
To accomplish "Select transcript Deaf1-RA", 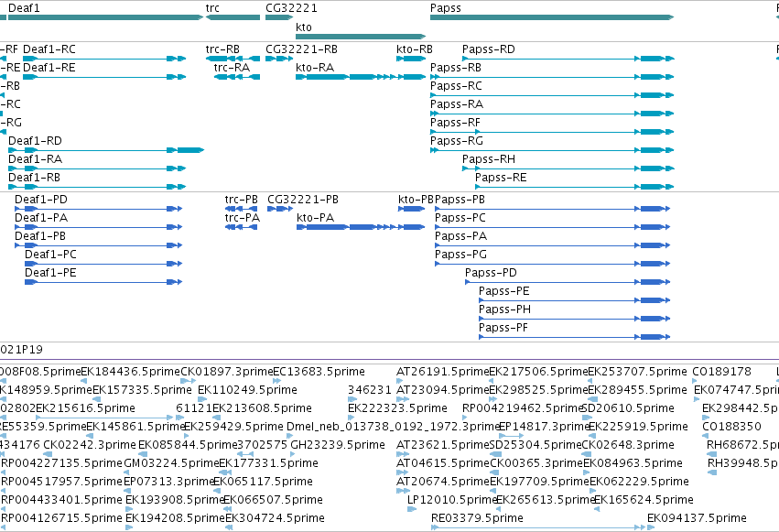I will tap(35, 159).
